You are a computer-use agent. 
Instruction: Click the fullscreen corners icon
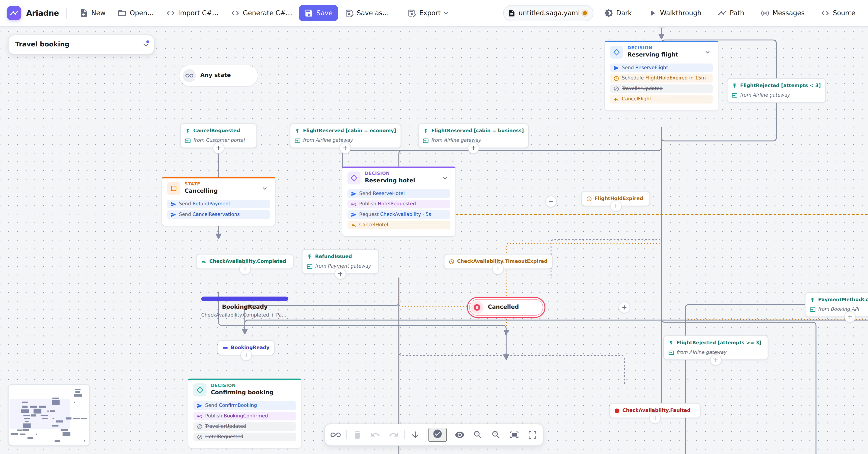pos(532,435)
